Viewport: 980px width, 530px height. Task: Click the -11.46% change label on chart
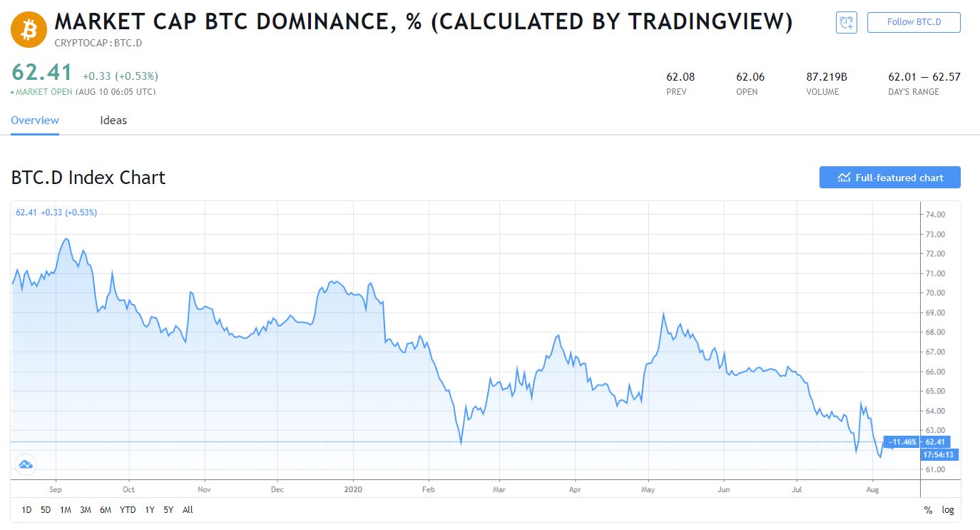(x=902, y=442)
